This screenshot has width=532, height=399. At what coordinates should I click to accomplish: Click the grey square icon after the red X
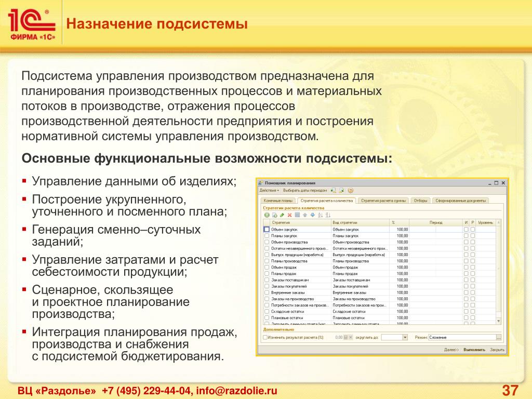pyautogui.click(x=297, y=215)
